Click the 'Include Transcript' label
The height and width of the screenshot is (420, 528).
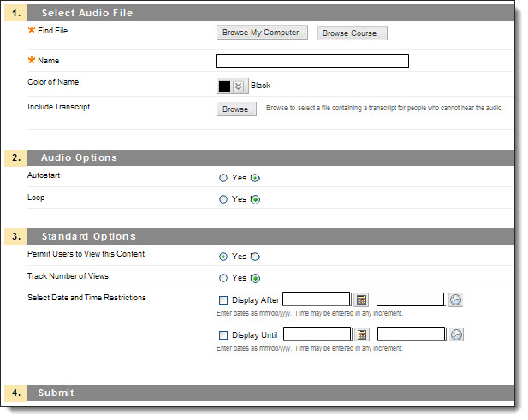coord(58,107)
